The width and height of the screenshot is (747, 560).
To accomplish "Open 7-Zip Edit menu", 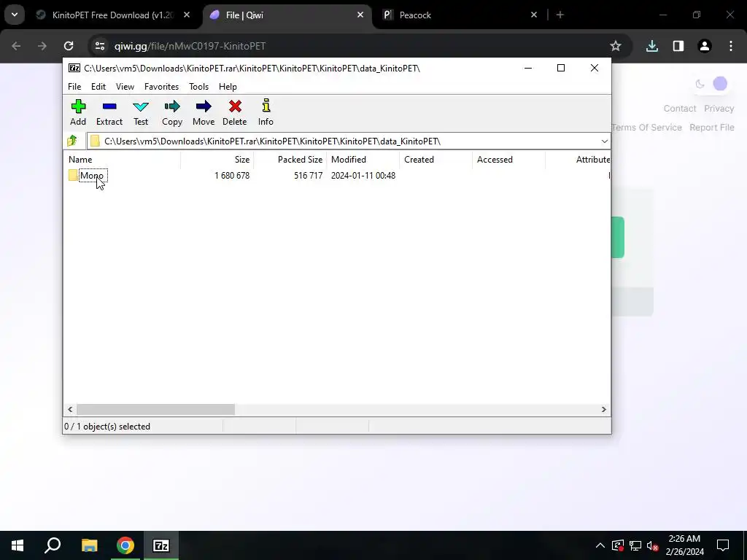I will (98, 87).
